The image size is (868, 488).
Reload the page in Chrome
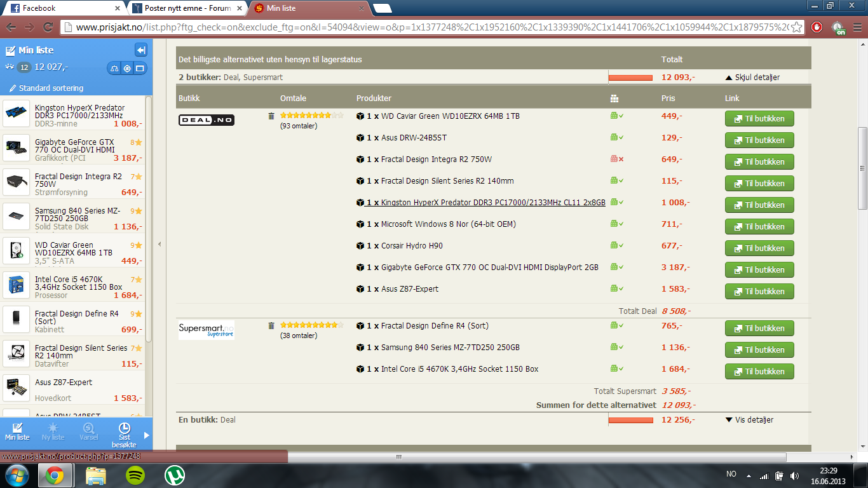point(48,27)
